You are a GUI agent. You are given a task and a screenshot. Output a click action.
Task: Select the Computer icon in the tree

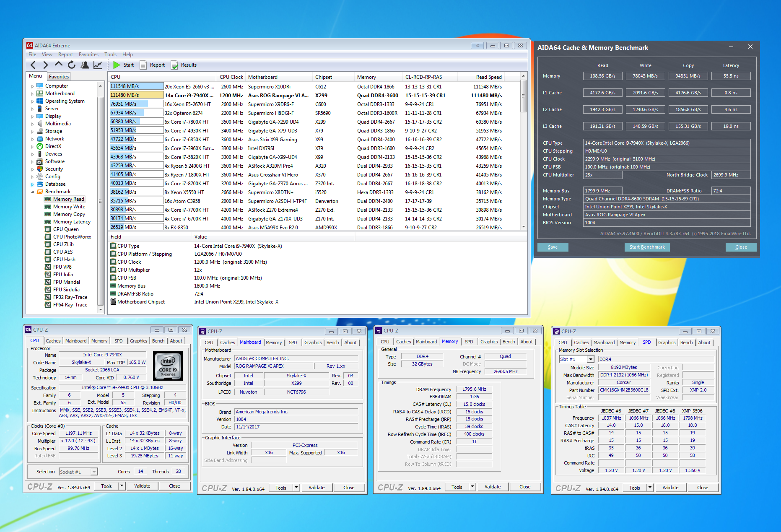pyautogui.click(x=40, y=86)
